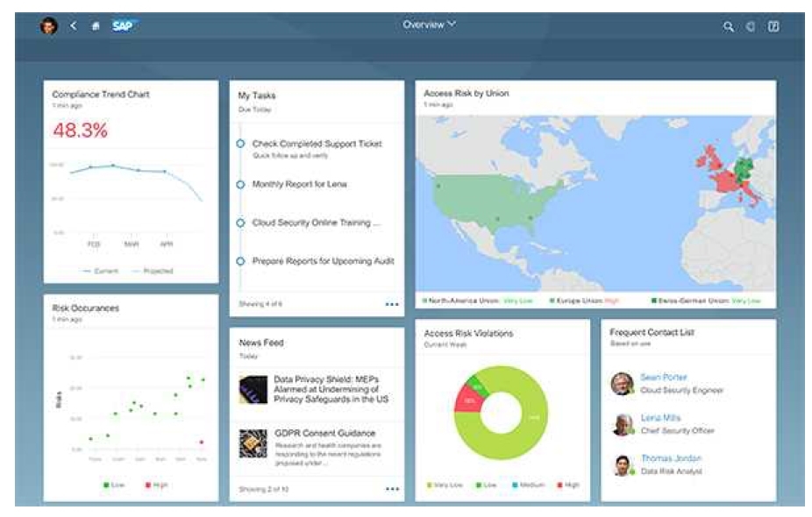Click the Showing 4 of 6 footer text
Screen dimensions: 812x517
[260, 304]
